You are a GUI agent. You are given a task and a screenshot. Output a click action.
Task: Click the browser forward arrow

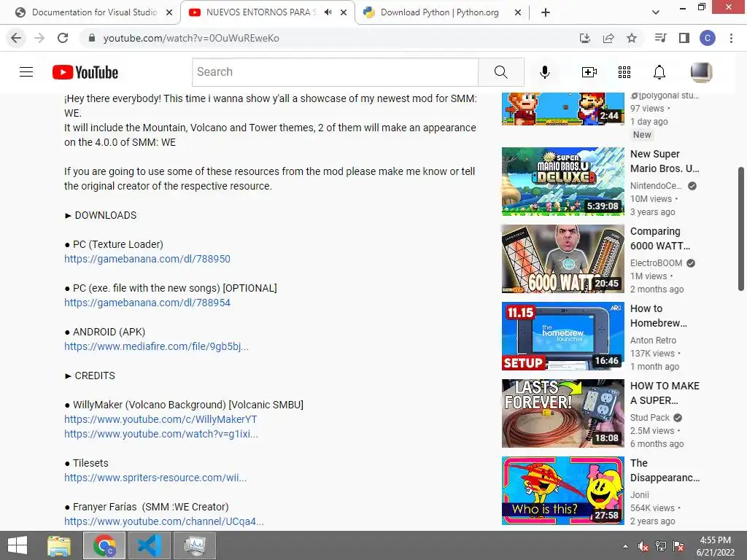click(x=39, y=38)
